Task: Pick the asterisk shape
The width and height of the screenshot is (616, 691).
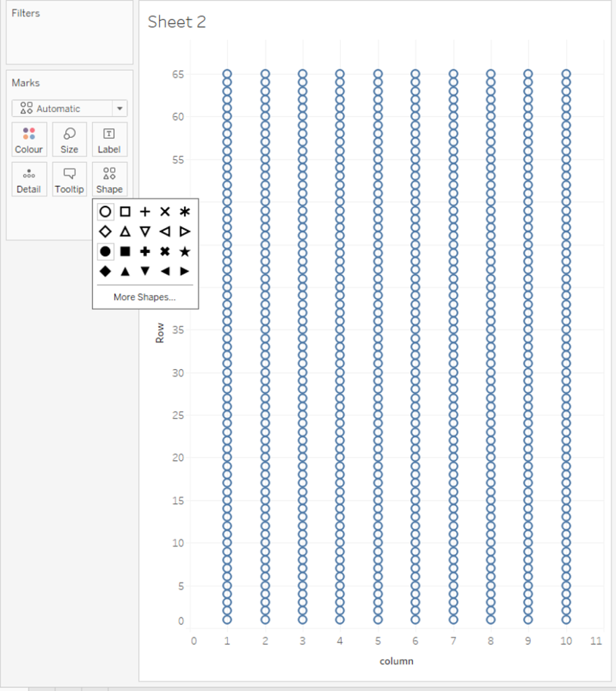Action: click(x=184, y=212)
